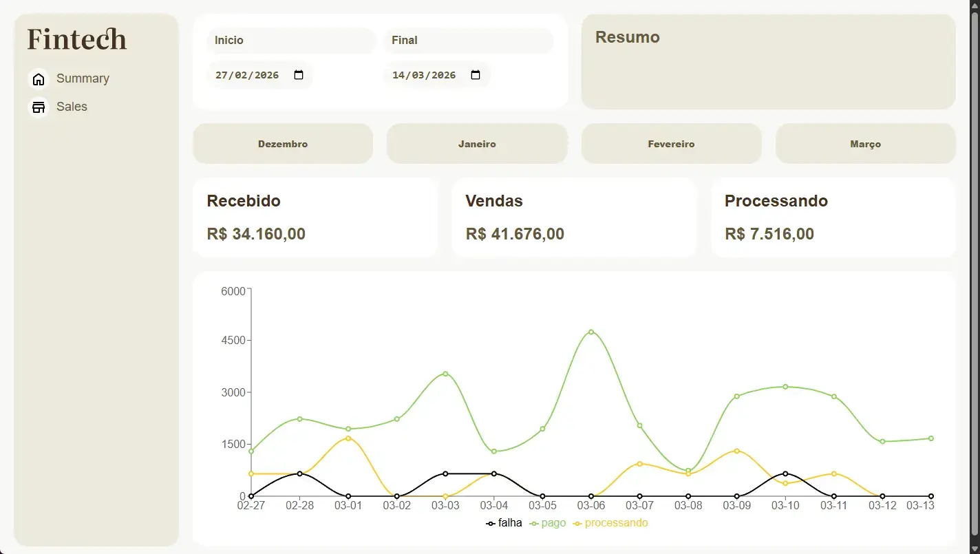This screenshot has height=554, width=980.
Task: Click the pago peak point at 03-06
Action: 591,332
